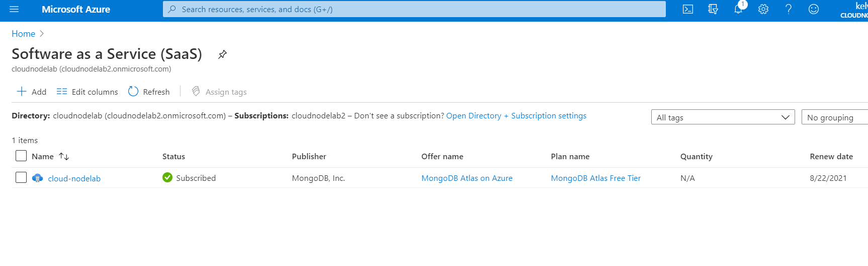Image resolution: width=868 pixels, height=266 pixels.
Task: Open Directory + Subscription filter icon
Action: (713, 9)
